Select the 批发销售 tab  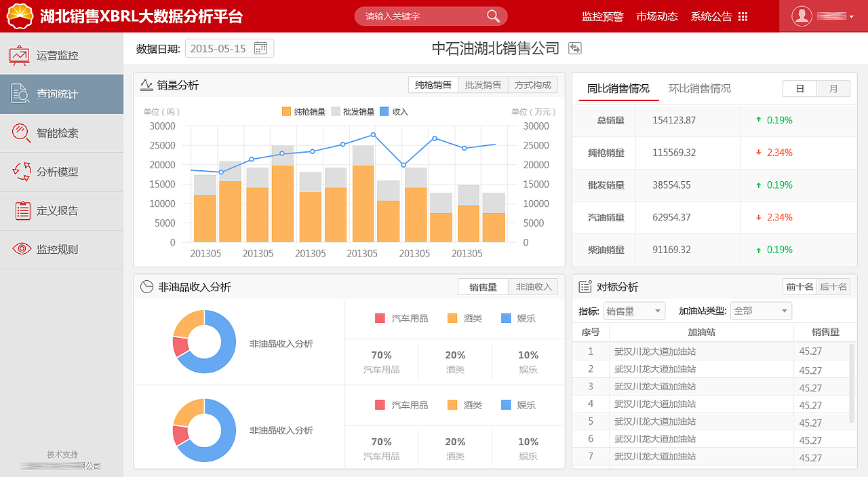483,85
